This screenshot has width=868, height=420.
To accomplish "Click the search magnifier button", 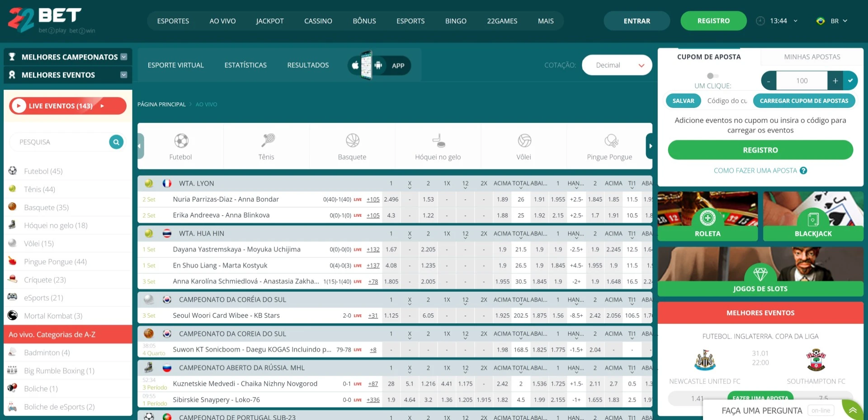I will [116, 142].
